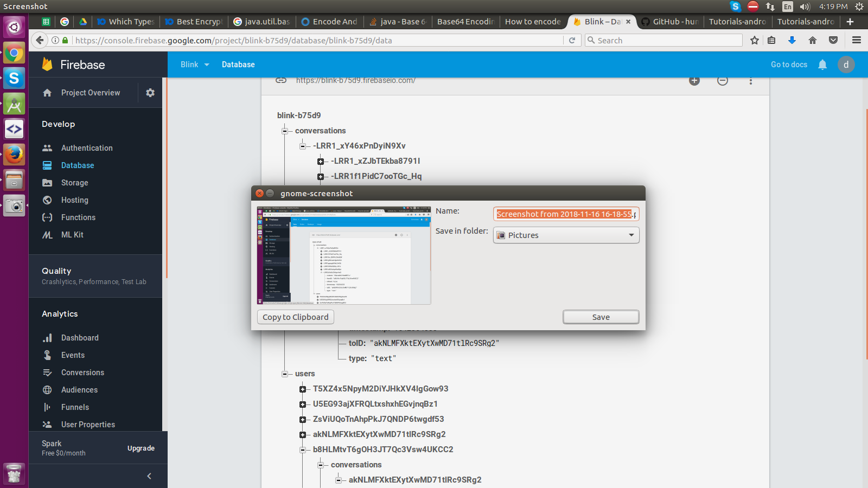Open Trash in Ubuntu launcher

click(14, 473)
